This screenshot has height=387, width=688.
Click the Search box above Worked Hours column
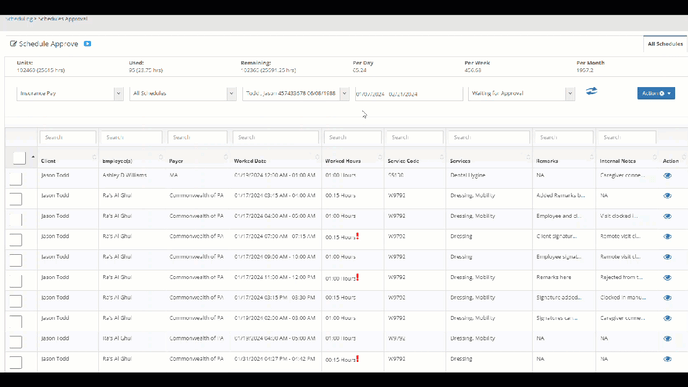[x=353, y=137]
